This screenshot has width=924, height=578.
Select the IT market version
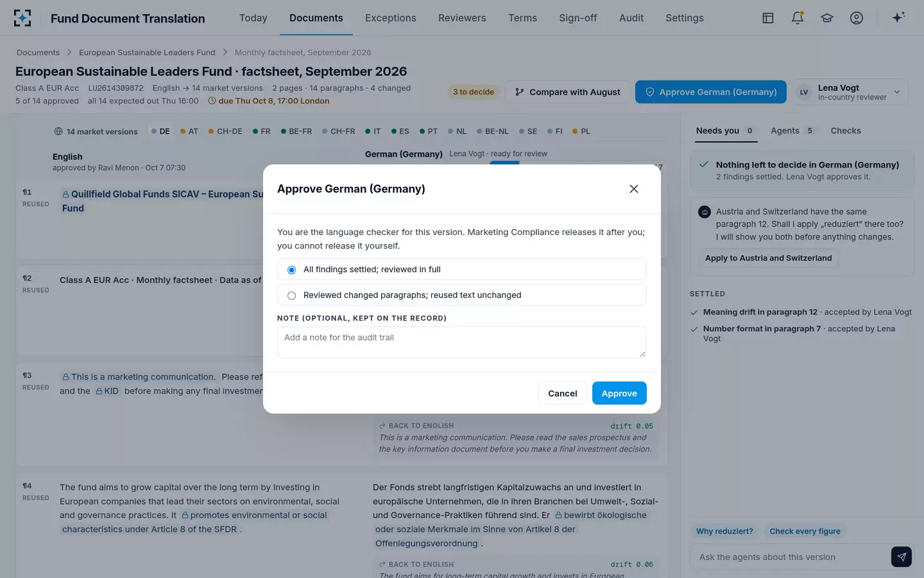point(373,132)
